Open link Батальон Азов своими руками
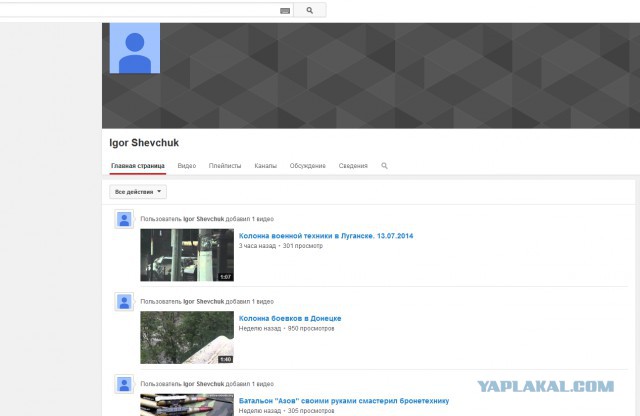640x416 pixels. click(x=344, y=401)
